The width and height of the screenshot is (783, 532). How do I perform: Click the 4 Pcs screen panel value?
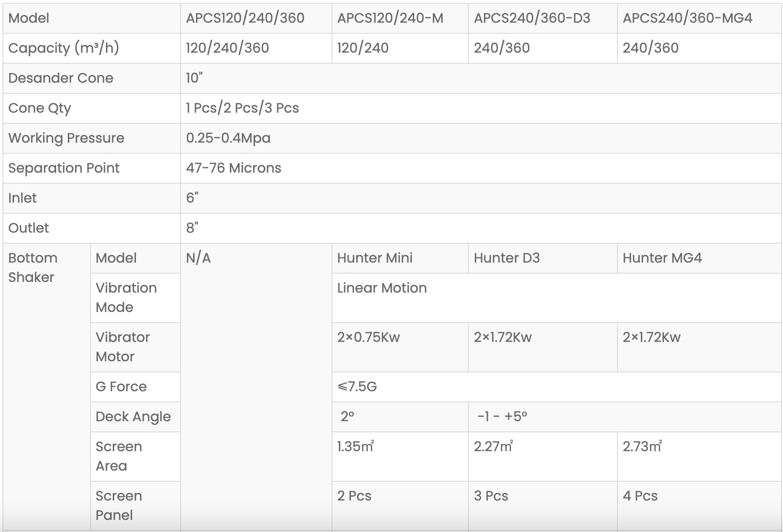pyautogui.click(x=640, y=496)
